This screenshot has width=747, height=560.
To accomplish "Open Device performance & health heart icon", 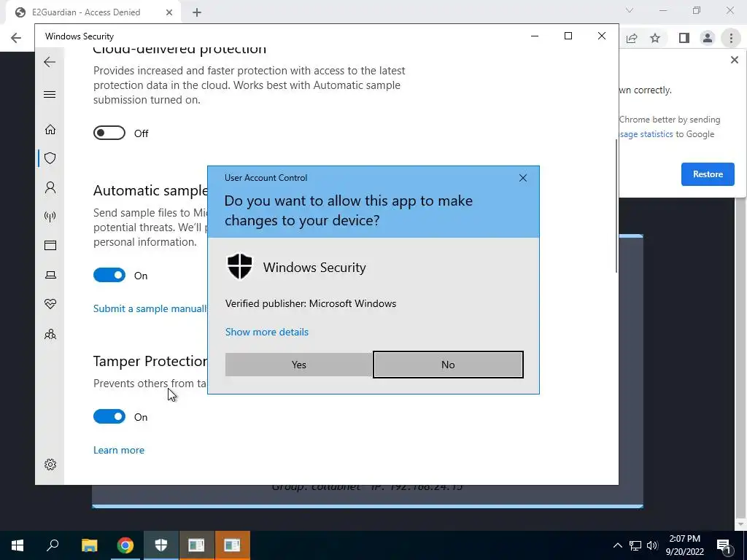I will (50, 304).
